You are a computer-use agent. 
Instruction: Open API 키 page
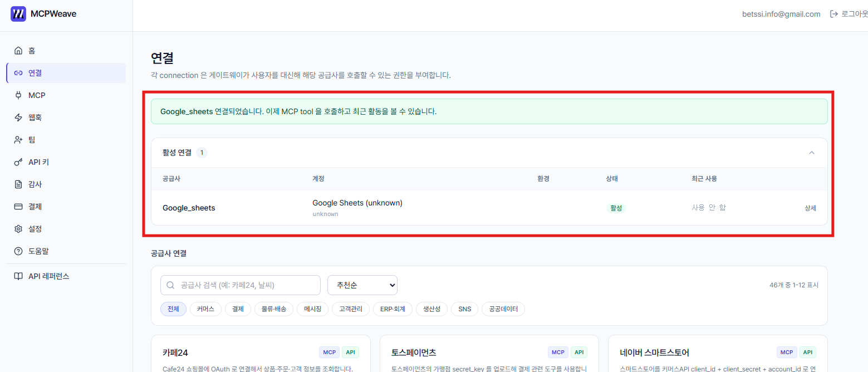pos(66,162)
